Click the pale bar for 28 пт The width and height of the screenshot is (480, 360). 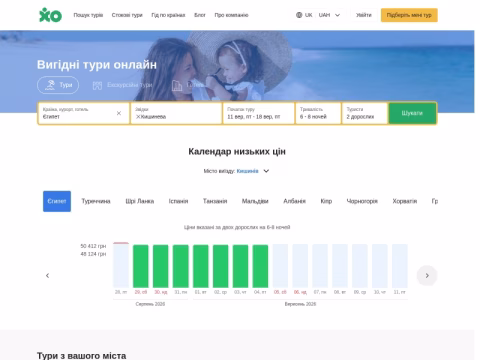(x=121, y=265)
